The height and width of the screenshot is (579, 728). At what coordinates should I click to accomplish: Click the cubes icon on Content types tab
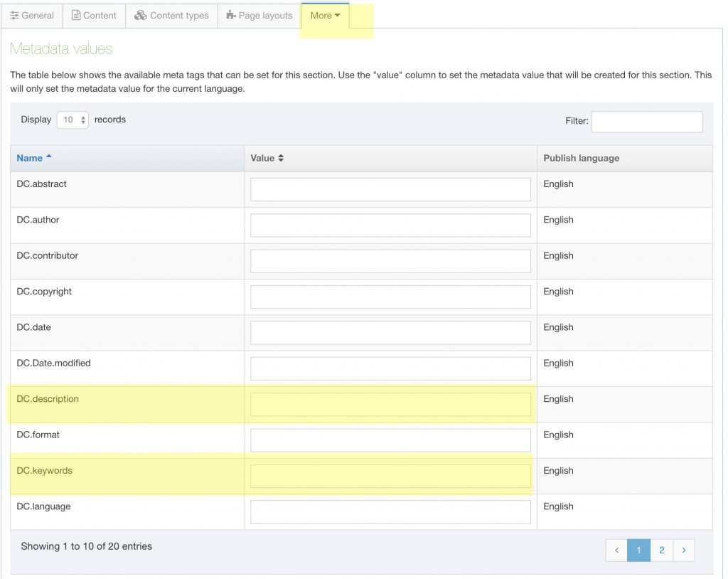(x=141, y=15)
